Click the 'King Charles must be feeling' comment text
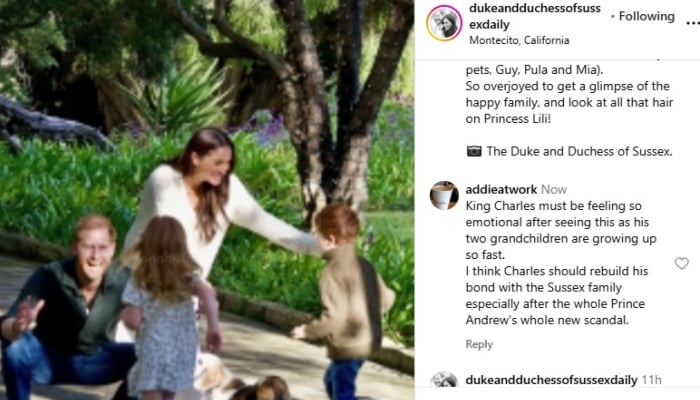 [x=554, y=206]
